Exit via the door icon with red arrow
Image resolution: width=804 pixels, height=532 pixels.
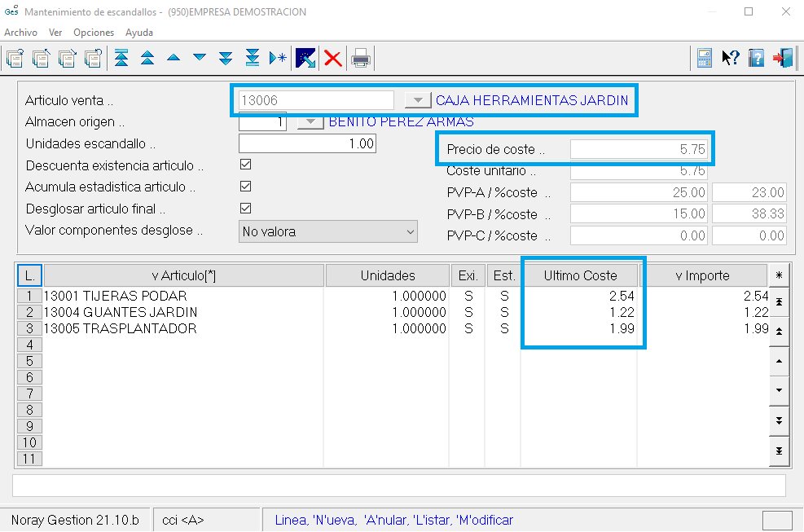pos(783,58)
